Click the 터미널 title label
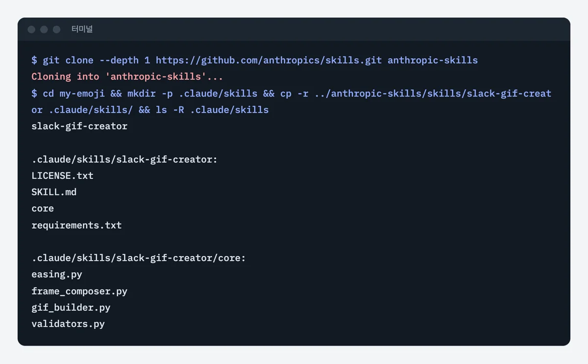This screenshot has height=364, width=588. point(82,29)
